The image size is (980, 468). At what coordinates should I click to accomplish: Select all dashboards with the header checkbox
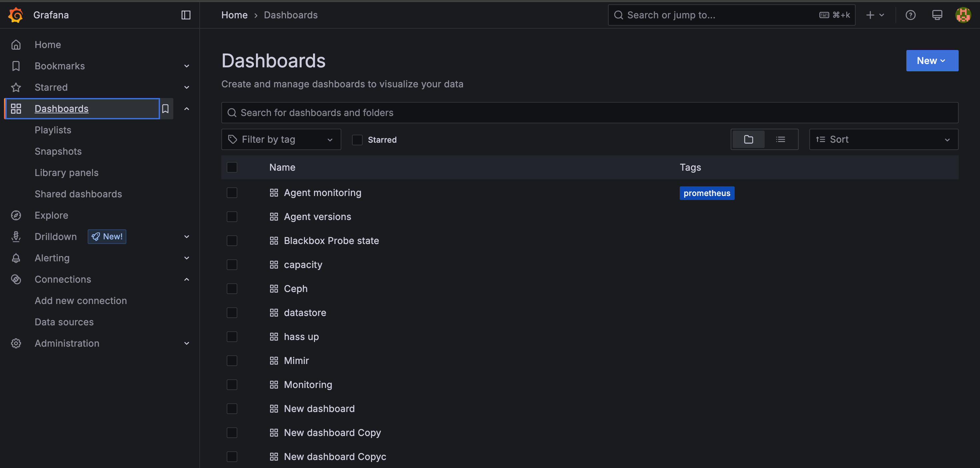click(x=232, y=167)
